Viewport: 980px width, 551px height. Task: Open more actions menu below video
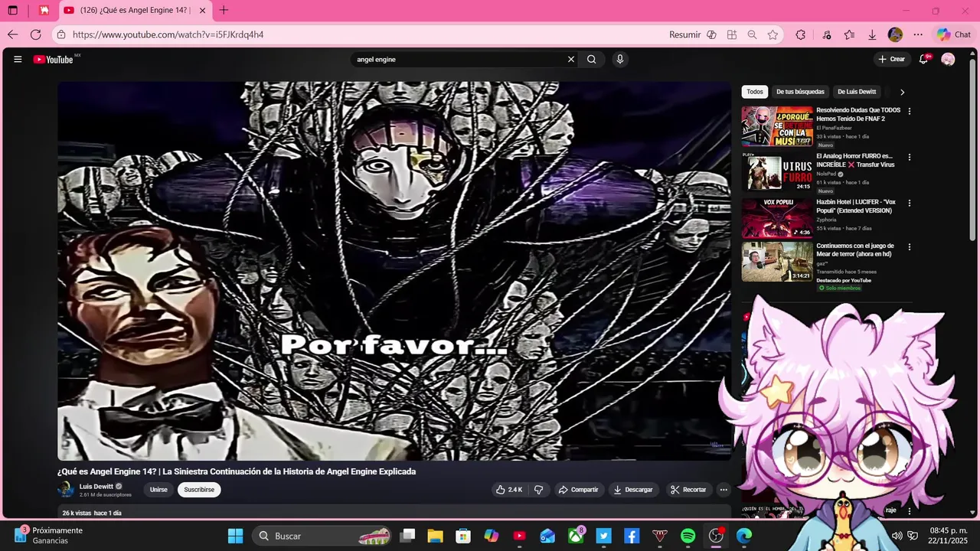point(724,490)
